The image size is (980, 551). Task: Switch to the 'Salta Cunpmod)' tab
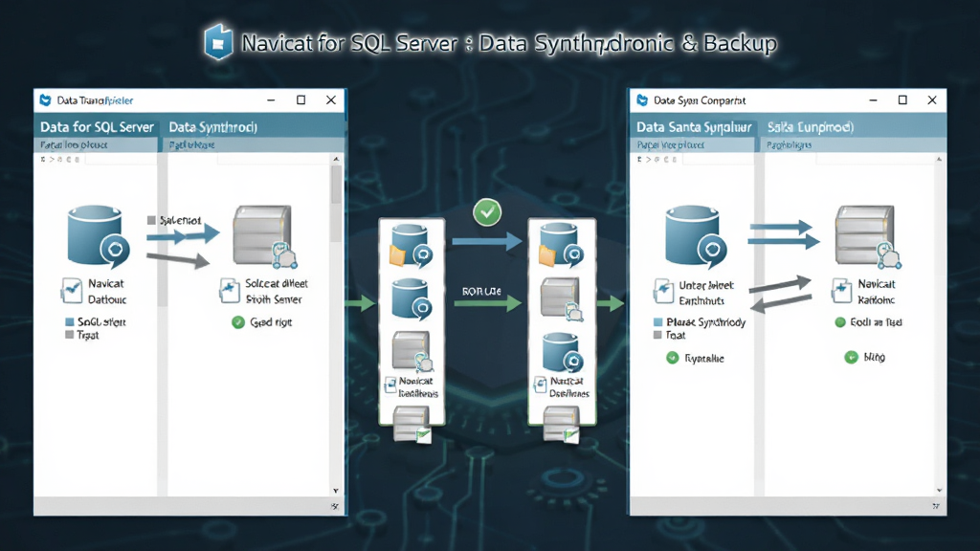(810, 127)
